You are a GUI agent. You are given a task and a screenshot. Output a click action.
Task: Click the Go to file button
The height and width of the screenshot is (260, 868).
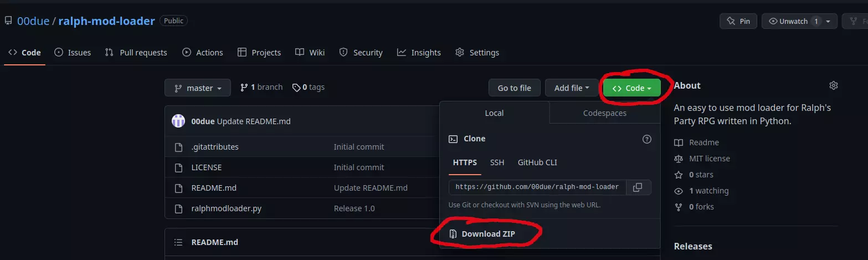point(514,88)
